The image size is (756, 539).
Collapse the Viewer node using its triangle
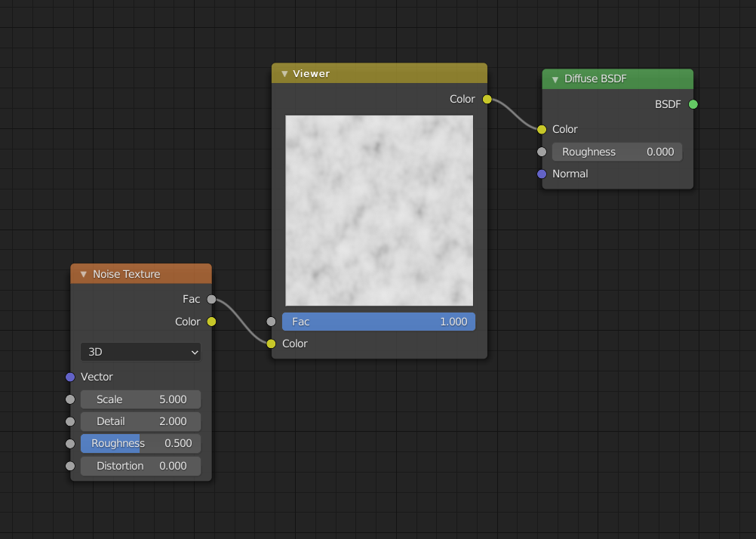pos(284,74)
